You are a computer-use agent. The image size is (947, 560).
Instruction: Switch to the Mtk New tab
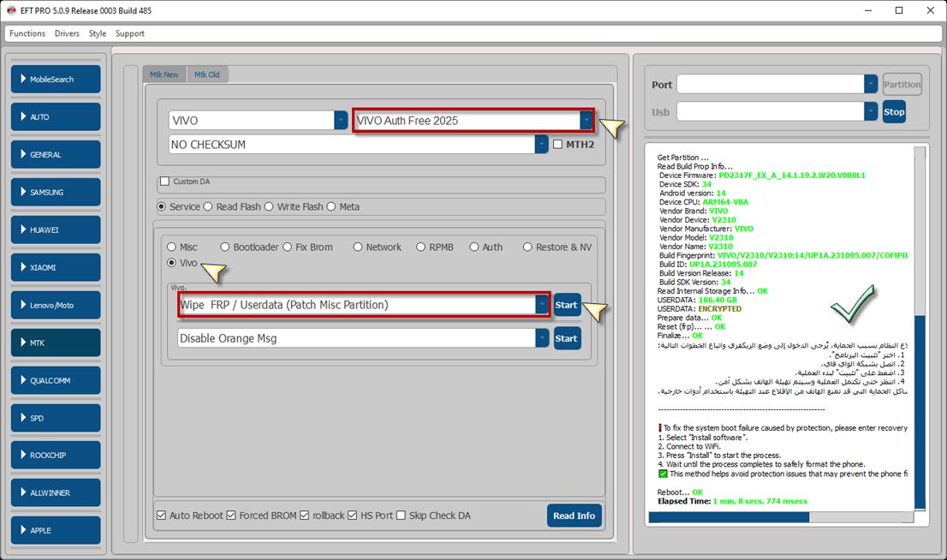click(164, 74)
